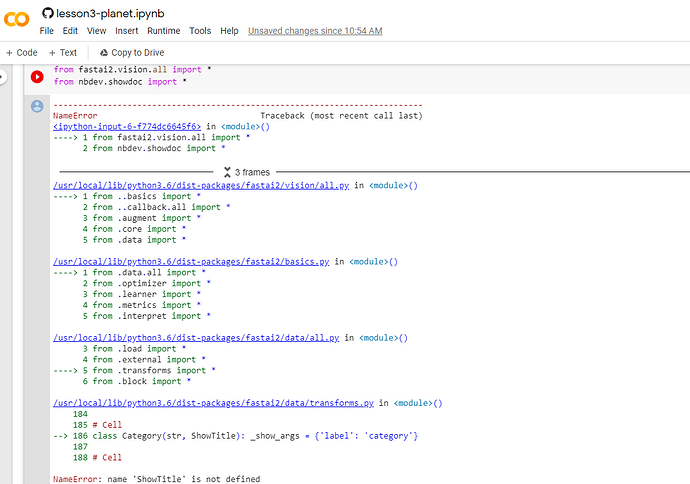
Task: Click the line 'from .learner import *'
Action: [147, 294]
